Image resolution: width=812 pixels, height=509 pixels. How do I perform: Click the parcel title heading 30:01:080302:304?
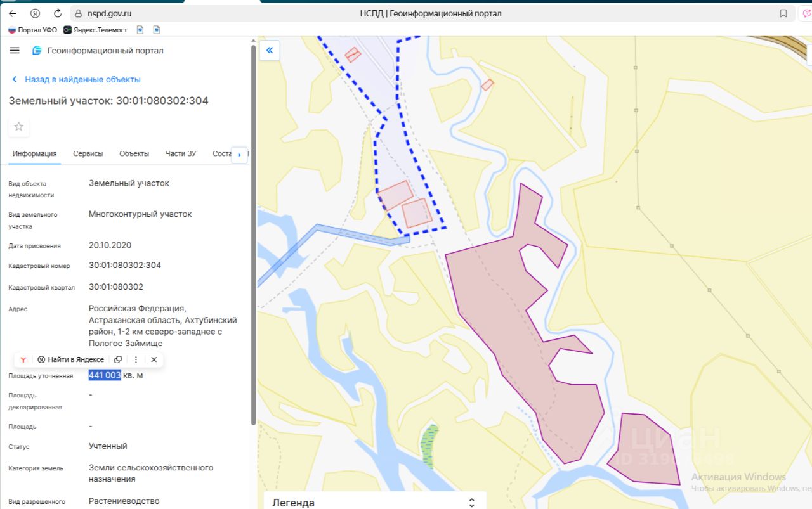(x=162, y=101)
